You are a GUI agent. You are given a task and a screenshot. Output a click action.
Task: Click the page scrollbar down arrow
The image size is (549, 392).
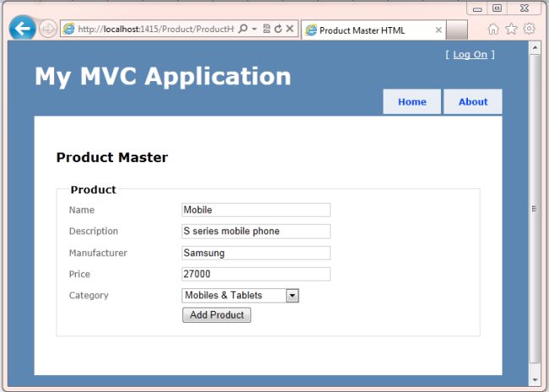point(535,379)
